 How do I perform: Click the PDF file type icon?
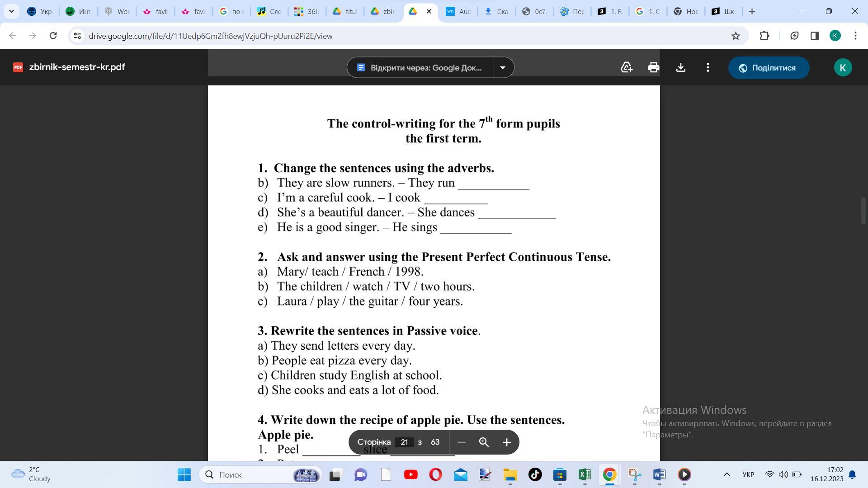(x=18, y=67)
